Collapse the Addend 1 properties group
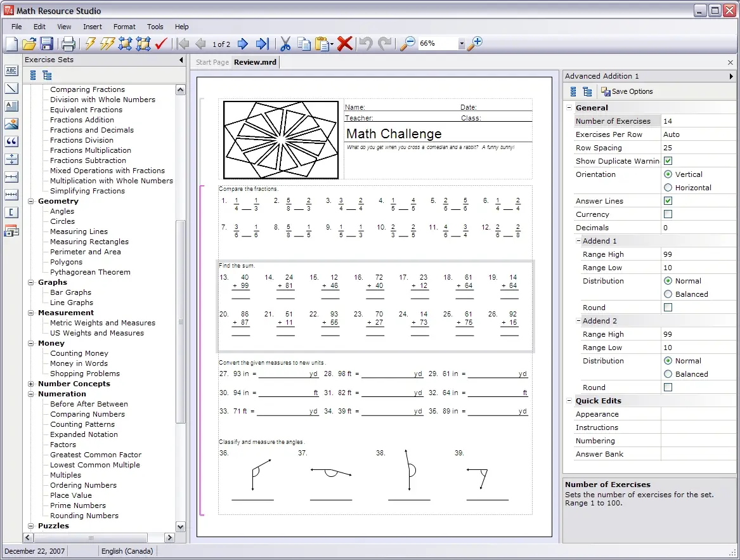Screen dimensions: 740x560 tap(578, 241)
